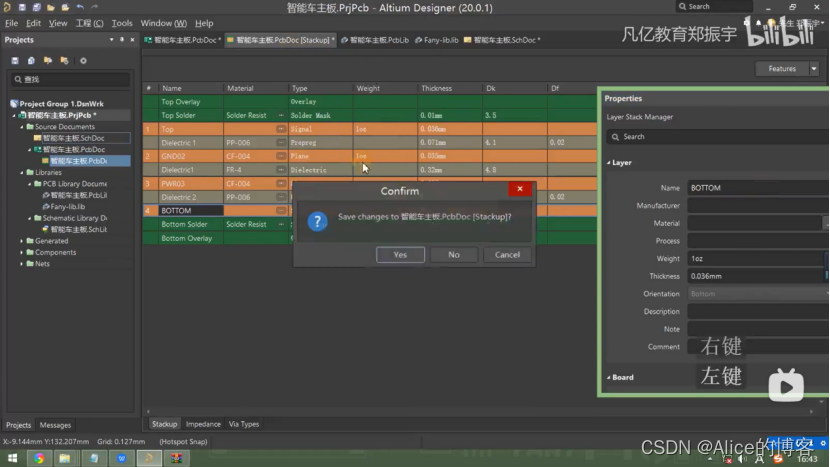Image resolution: width=830 pixels, height=467 pixels.
Task: Switch to the Fany-lib.lib document tab
Action: click(437, 40)
